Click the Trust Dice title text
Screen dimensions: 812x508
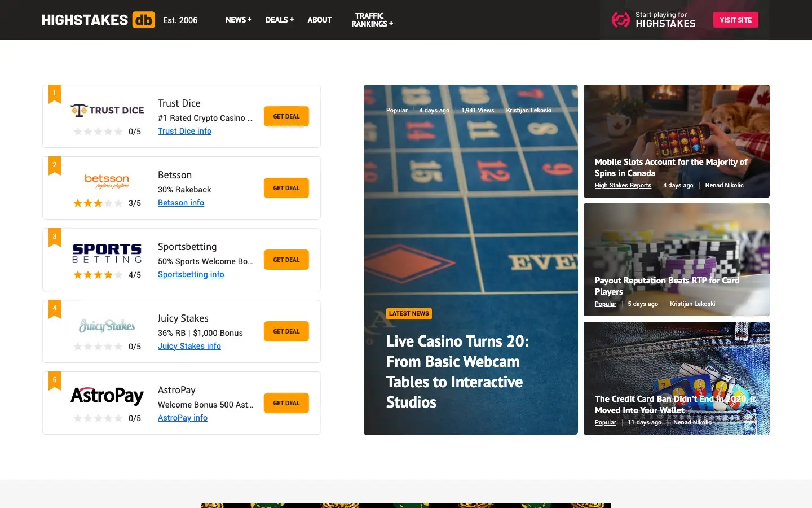tap(179, 103)
